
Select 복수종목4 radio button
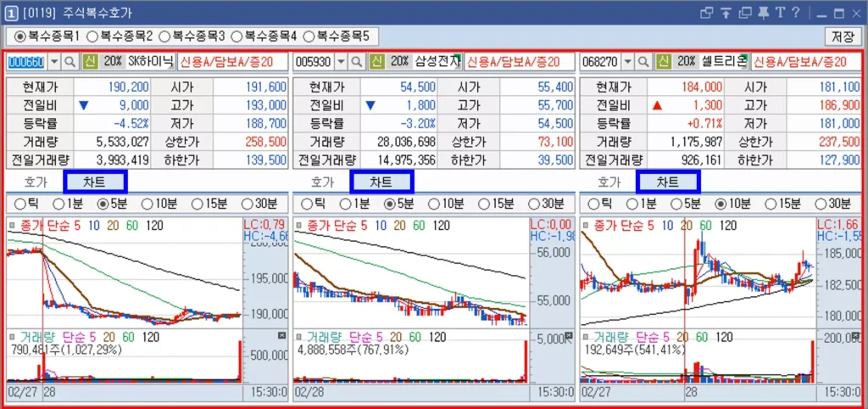click(236, 36)
